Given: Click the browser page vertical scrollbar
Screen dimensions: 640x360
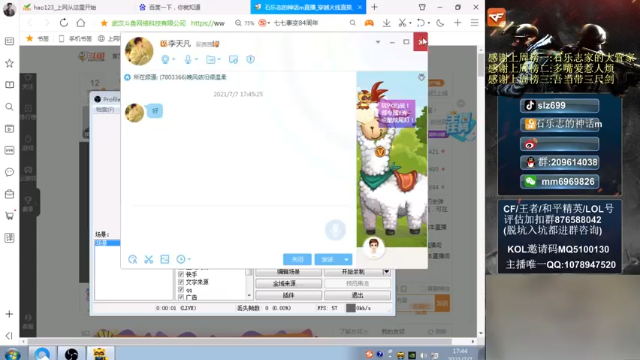Looking at the screenshot, I should [x=480, y=65].
